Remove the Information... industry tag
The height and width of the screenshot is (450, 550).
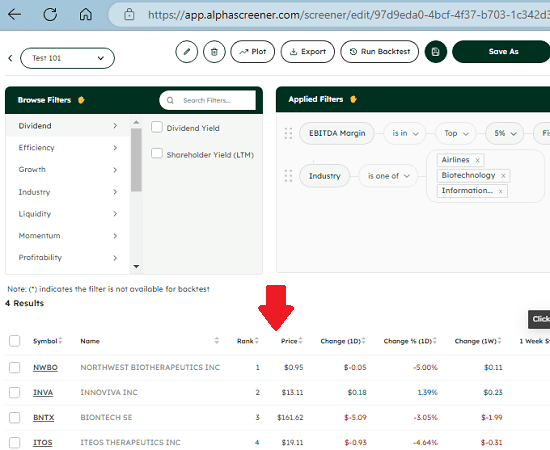pos(501,191)
